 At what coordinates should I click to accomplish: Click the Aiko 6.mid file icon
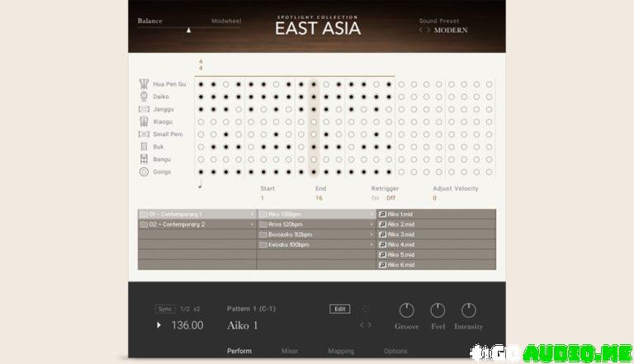pyautogui.click(x=382, y=265)
